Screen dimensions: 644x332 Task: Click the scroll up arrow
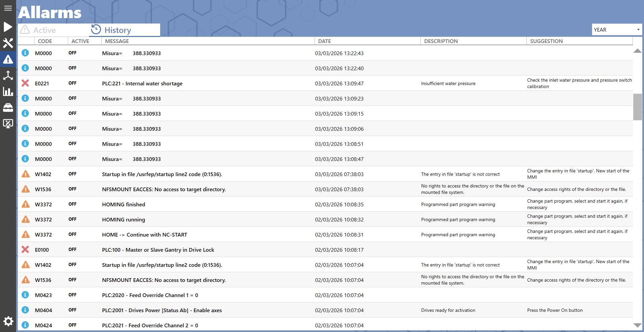(637, 51)
